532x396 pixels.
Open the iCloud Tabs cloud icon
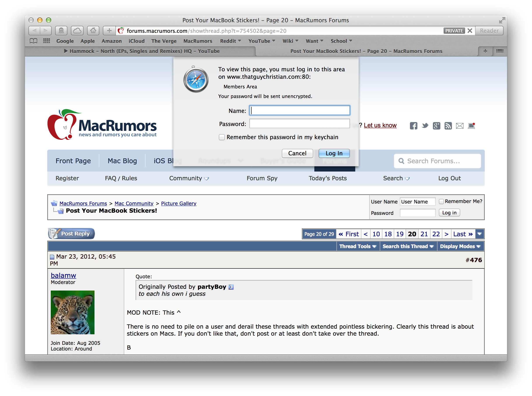pyautogui.click(x=77, y=31)
